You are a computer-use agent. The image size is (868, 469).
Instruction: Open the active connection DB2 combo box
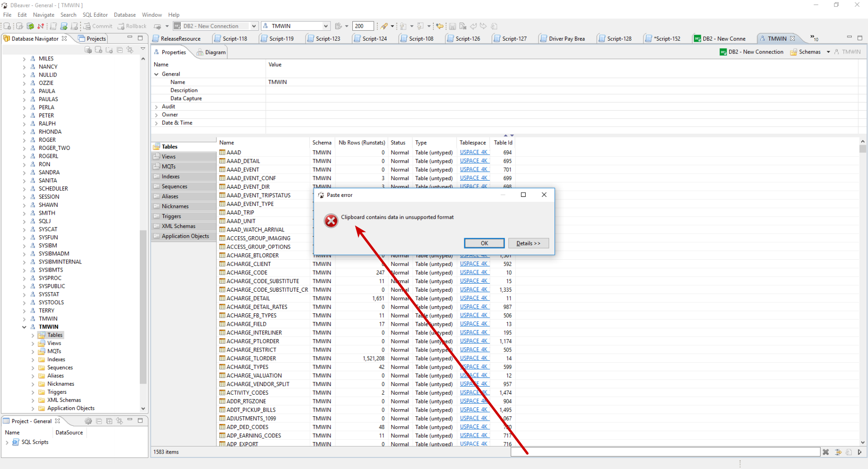215,26
